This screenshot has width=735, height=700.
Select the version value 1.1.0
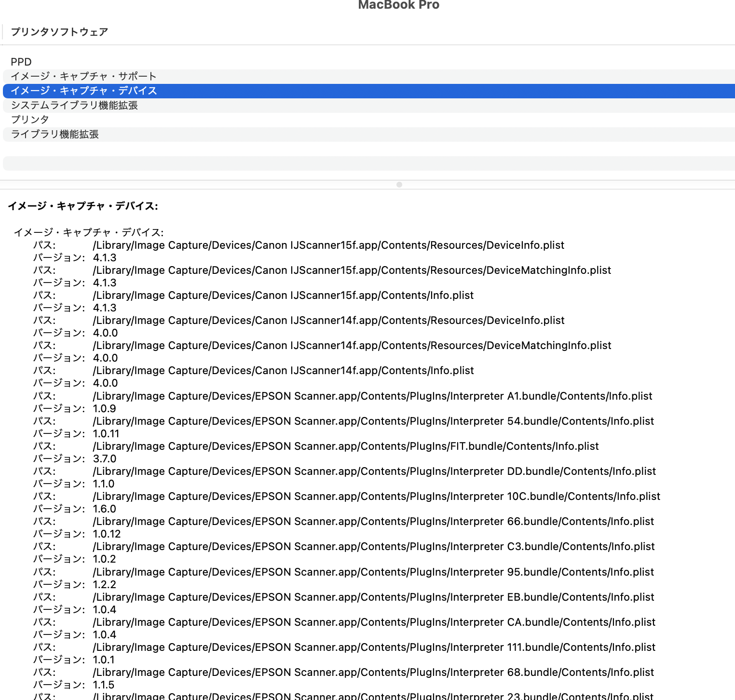point(104,484)
